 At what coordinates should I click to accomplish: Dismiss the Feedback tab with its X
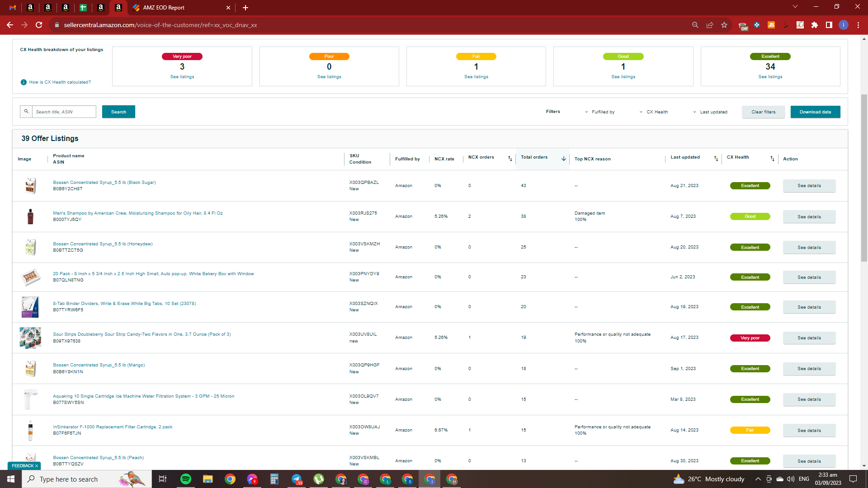tap(37, 466)
